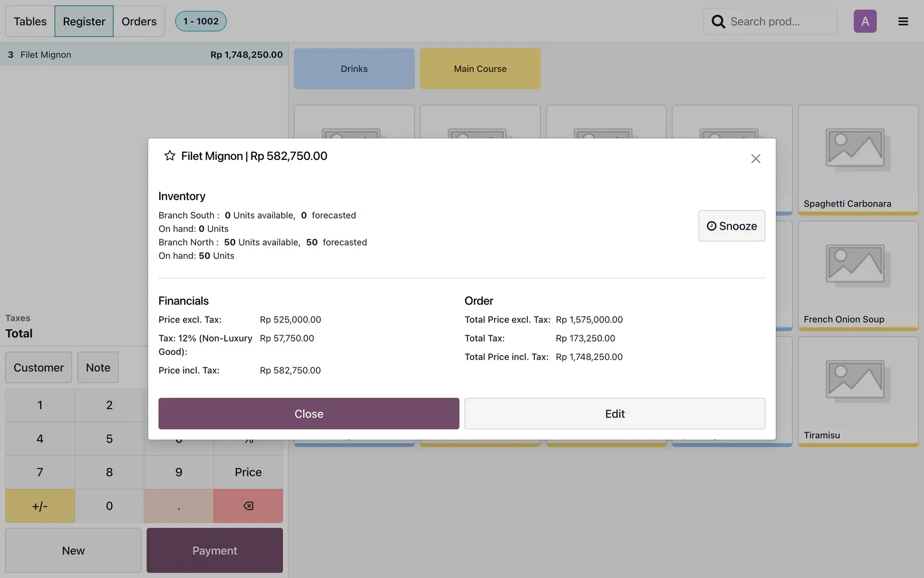This screenshot has width=924, height=578.
Task: Switch numpad to Price mode
Action: click(x=248, y=472)
